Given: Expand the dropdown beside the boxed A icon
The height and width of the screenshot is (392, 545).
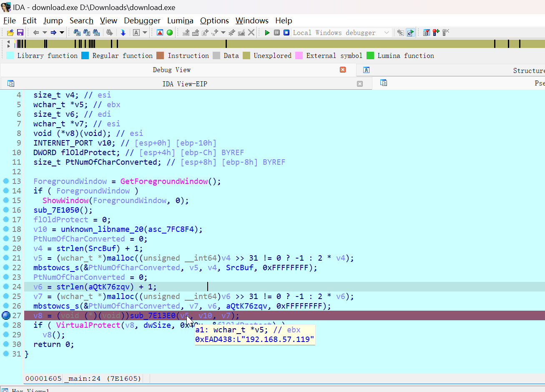Looking at the screenshot, I should [145, 33].
